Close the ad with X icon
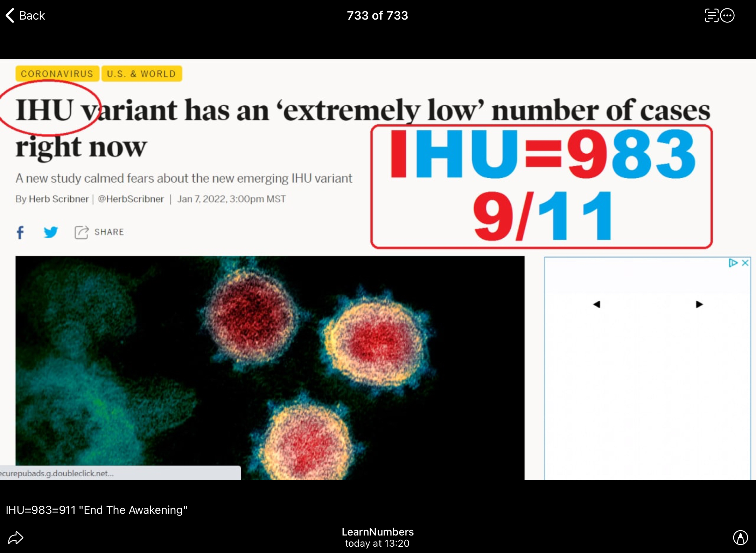756x553 pixels. tap(745, 263)
